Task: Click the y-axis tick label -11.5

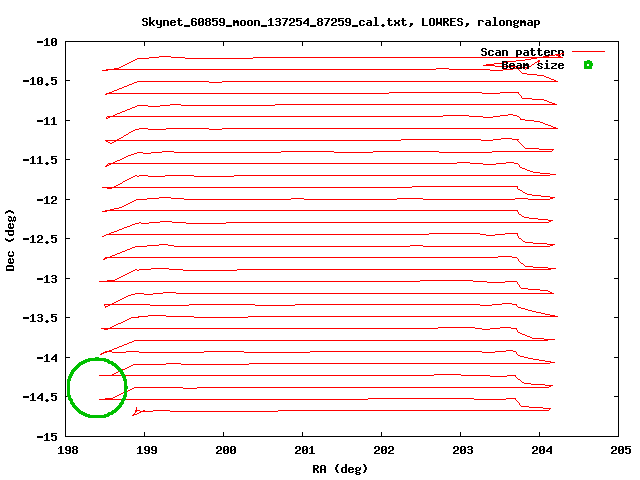Action: [40, 160]
